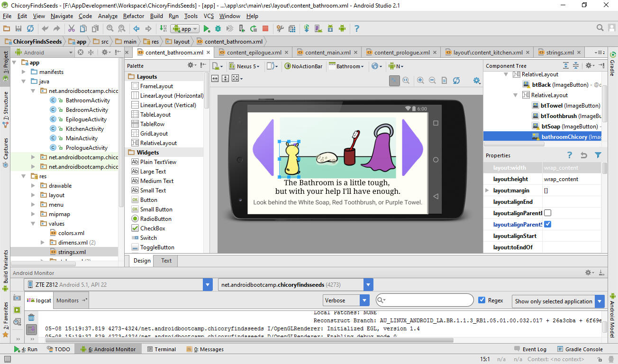Open the Theme Editor via Bathroom theme selector
The width and height of the screenshot is (618, 364).
point(346,66)
